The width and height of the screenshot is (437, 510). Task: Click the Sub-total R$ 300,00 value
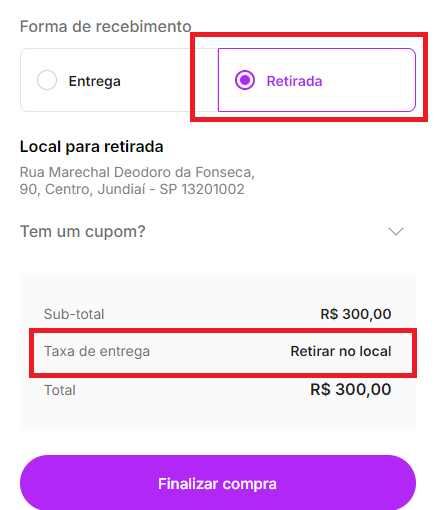tap(356, 314)
